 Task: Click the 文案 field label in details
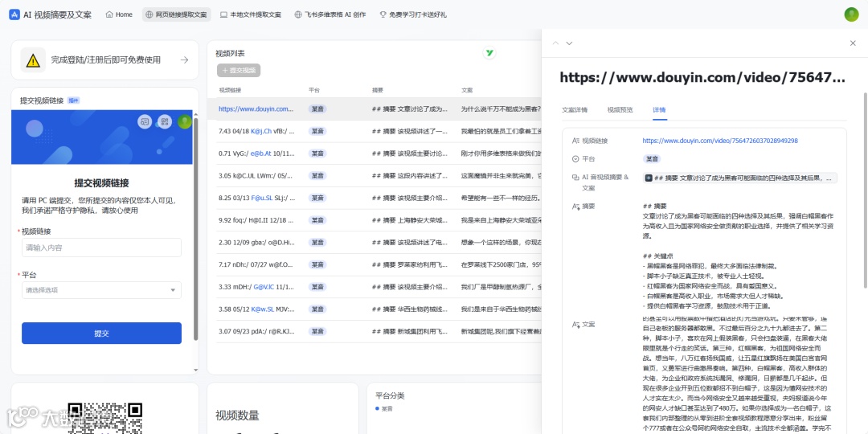[588, 324]
